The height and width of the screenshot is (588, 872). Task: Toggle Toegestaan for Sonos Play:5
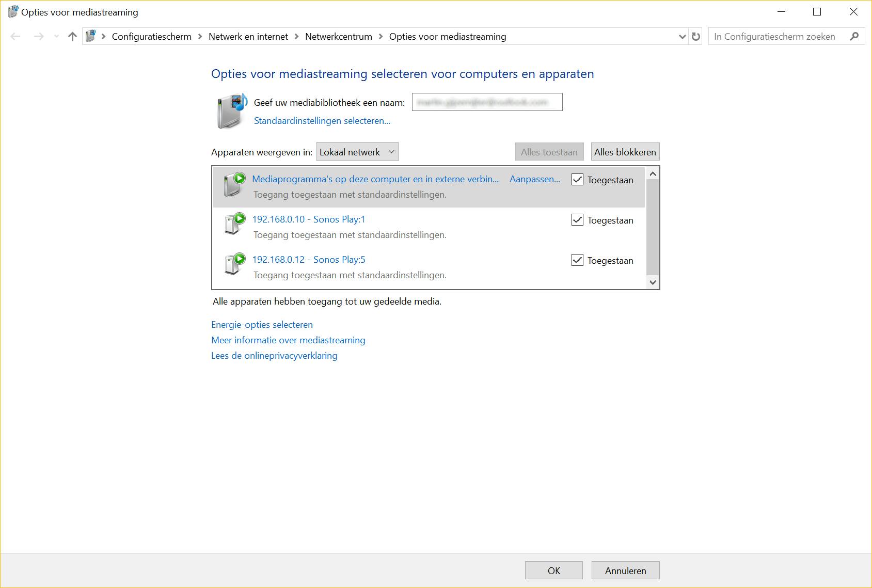click(x=577, y=260)
